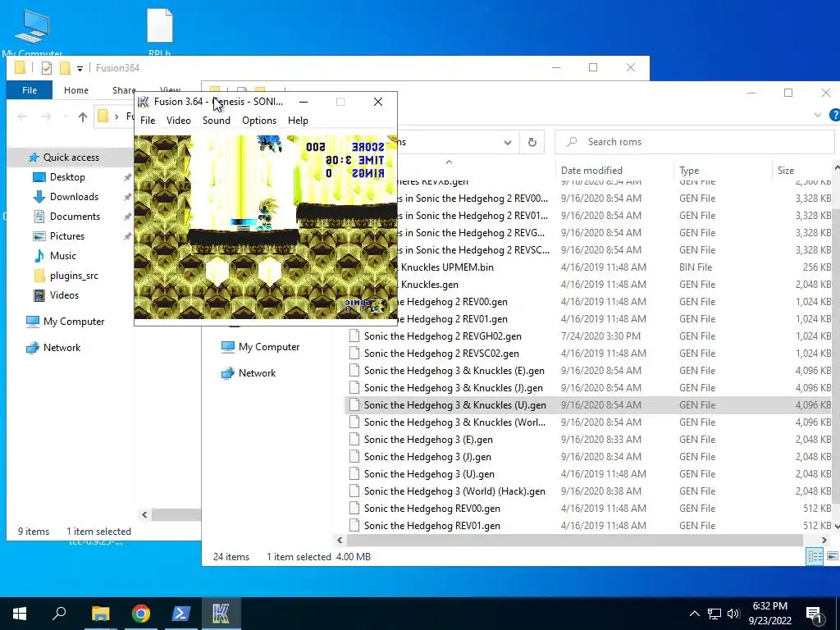Viewport: 840px width, 630px height.
Task: Select Documents in the navigation pane
Action: click(x=75, y=217)
